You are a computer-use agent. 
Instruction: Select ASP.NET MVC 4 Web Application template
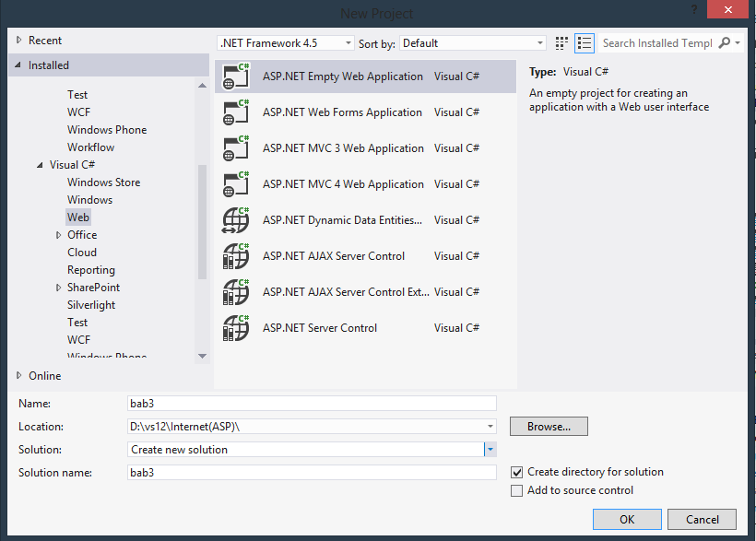pyautogui.click(x=365, y=184)
